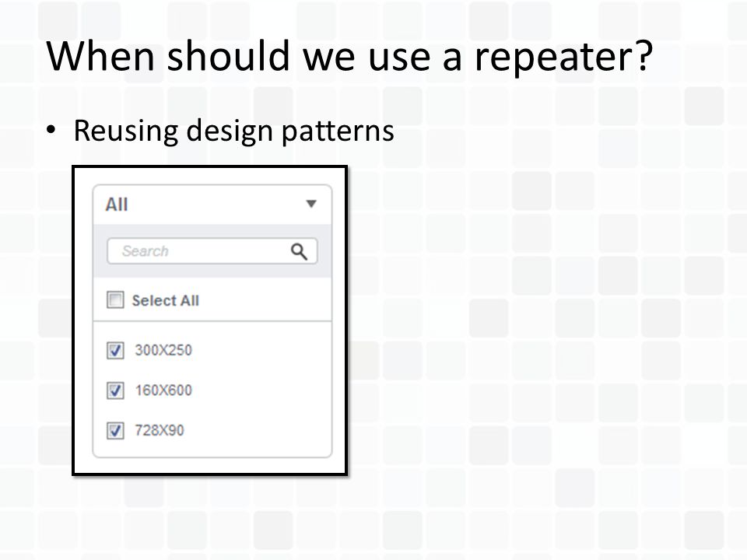The width and height of the screenshot is (747, 560).
Task: Expand the dropdown using the triangle arrow
Action: pyautogui.click(x=311, y=204)
